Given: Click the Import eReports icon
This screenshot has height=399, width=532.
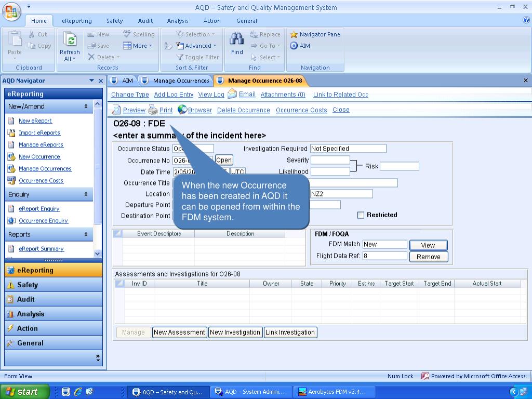Looking at the screenshot, I should (11, 132).
